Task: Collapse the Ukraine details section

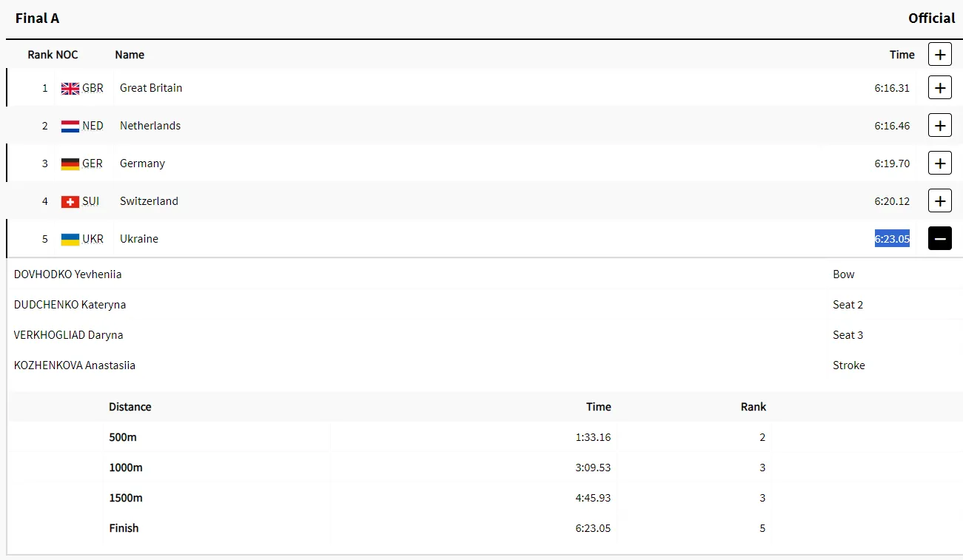Action: coord(939,239)
